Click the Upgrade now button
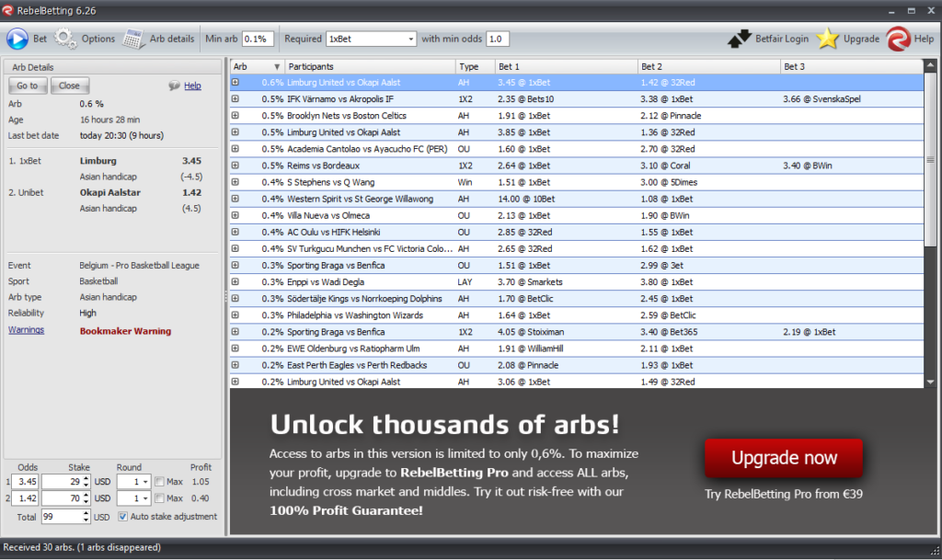942x560 pixels. [x=783, y=457]
